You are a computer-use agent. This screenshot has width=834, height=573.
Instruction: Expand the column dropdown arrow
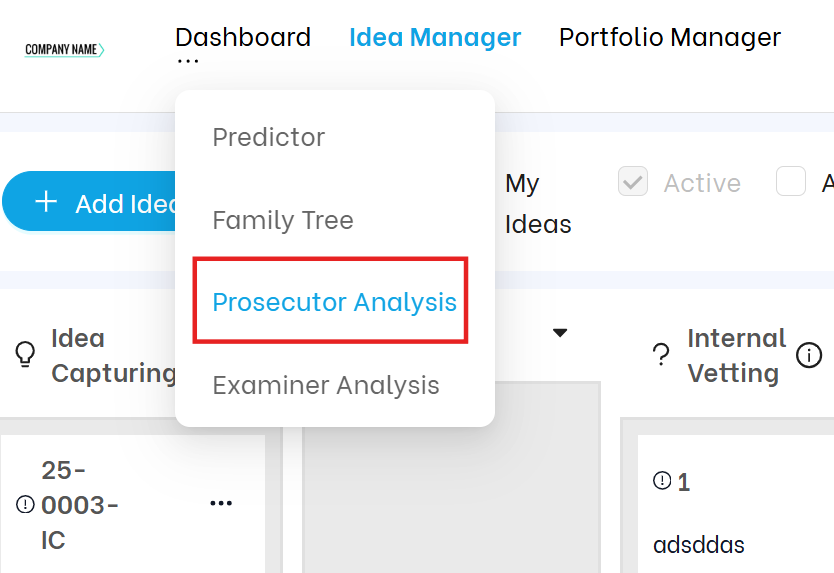coord(560,333)
